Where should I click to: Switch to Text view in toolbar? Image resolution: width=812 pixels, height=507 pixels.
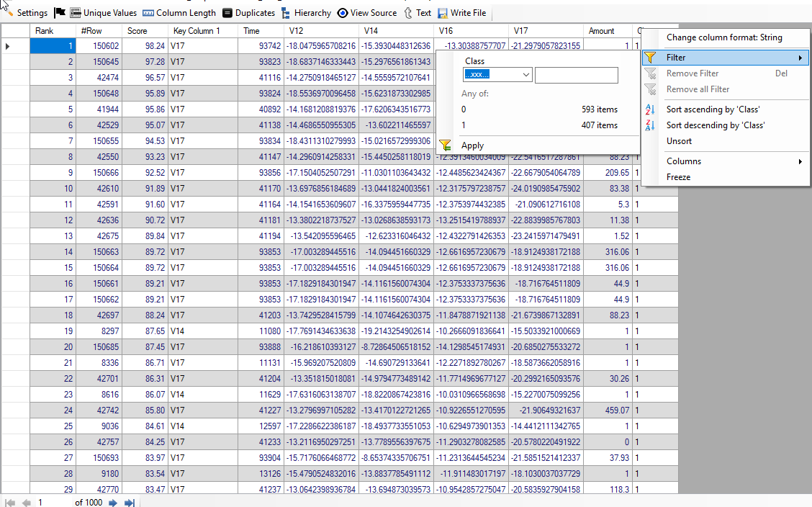tap(418, 13)
